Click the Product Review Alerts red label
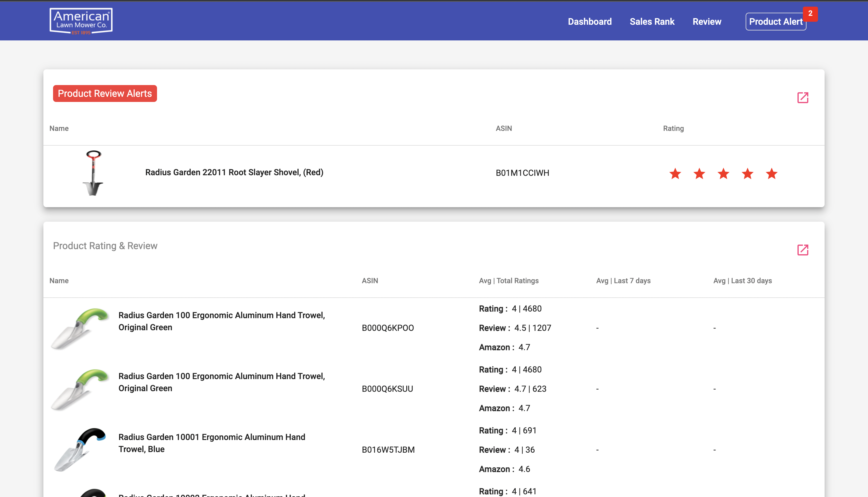The width and height of the screenshot is (868, 497). click(x=105, y=93)
